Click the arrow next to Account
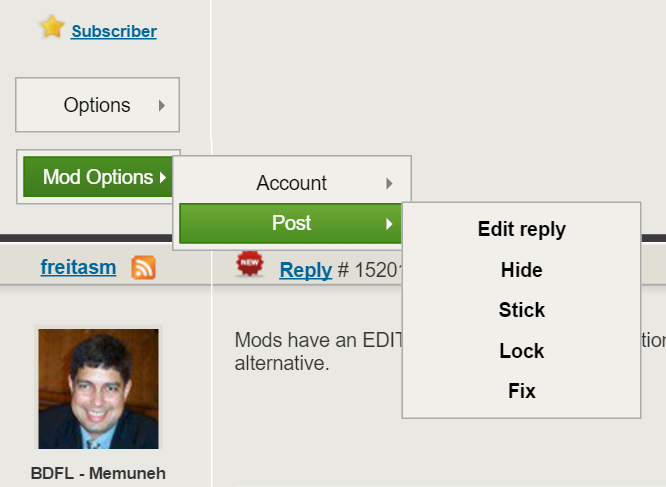The width and height of the screenshot is (666, 487). 389,183
